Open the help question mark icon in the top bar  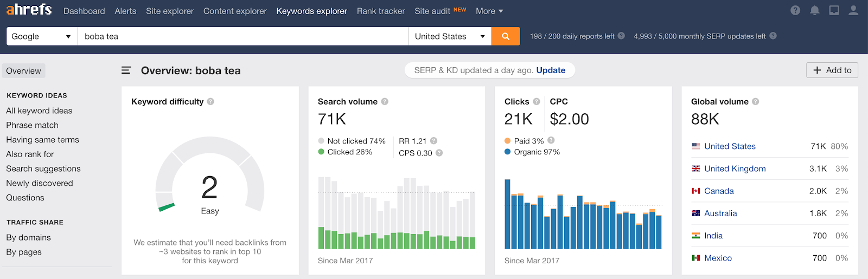tap(795, 10)
